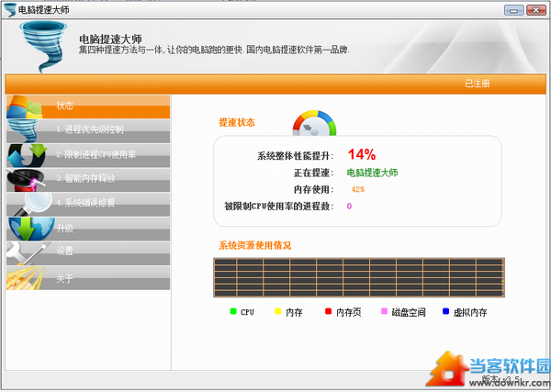551x392 pixels.
Task: Open the 关于 about section
Action: point(88,278)
